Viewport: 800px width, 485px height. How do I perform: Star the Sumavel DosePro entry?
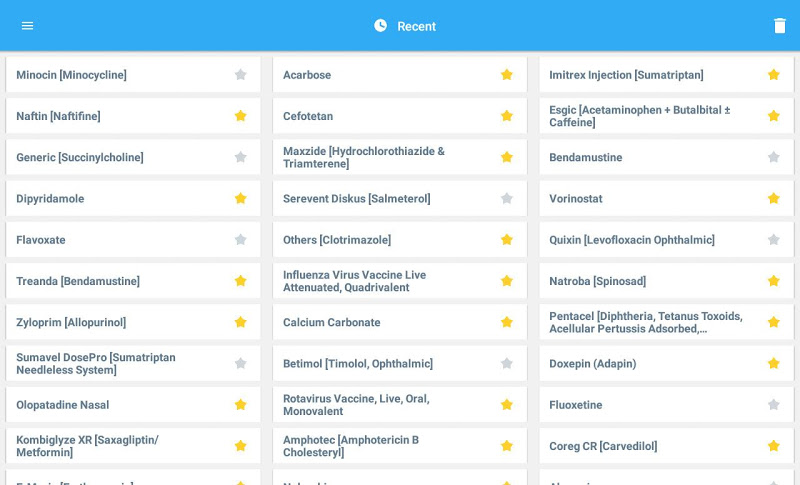pyautogui.click(x=240, y=364)
